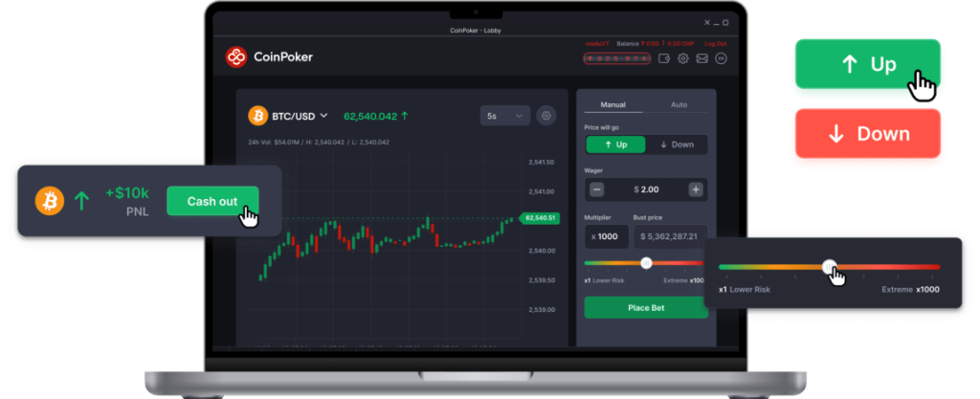Screen dimensions: 980x399
Task: Click the Wager amount field $ 2.00
Action: [x=646, y=189]
